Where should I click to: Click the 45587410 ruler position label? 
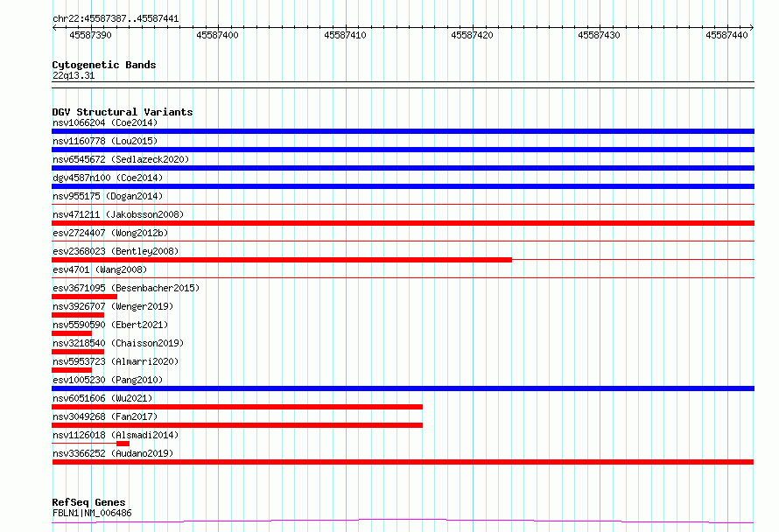[345, 35]
